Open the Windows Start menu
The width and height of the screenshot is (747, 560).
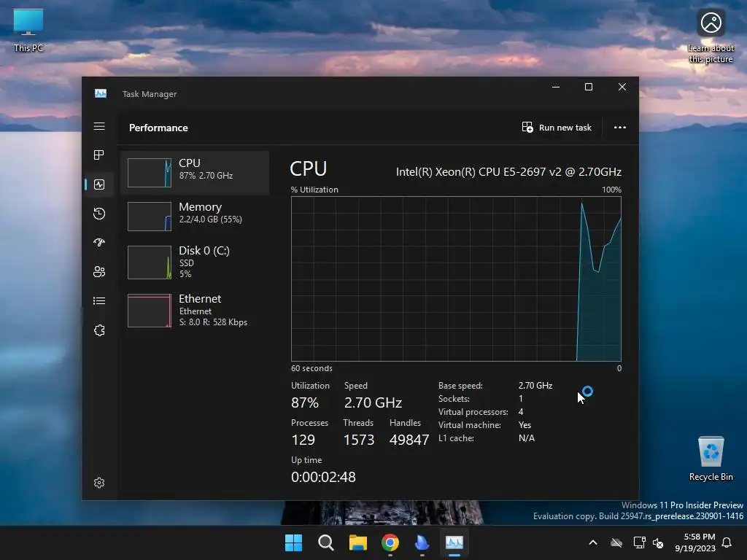293,542
